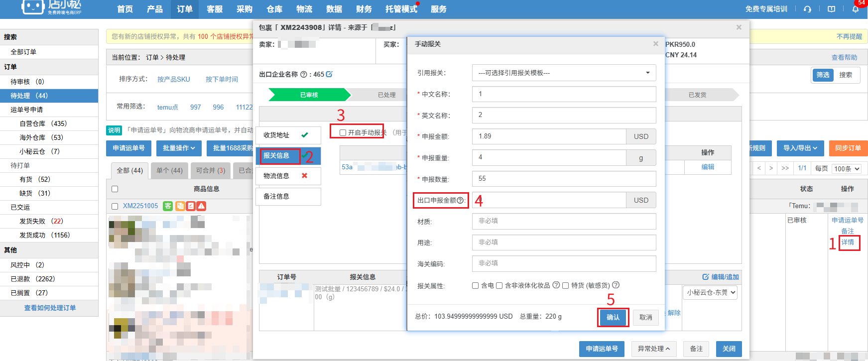This screenshot has width=868, height=361.
Task: Click help icon after 含非液体化妆品
Action: click(556, 285)
